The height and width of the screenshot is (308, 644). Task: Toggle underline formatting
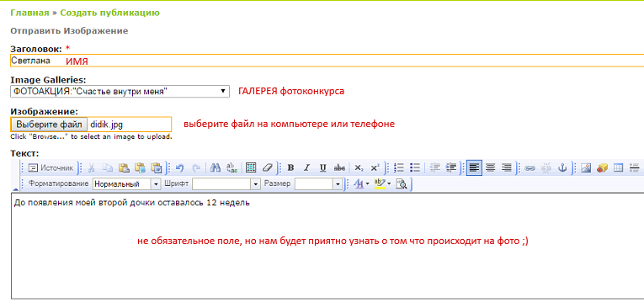click(322, 167)
